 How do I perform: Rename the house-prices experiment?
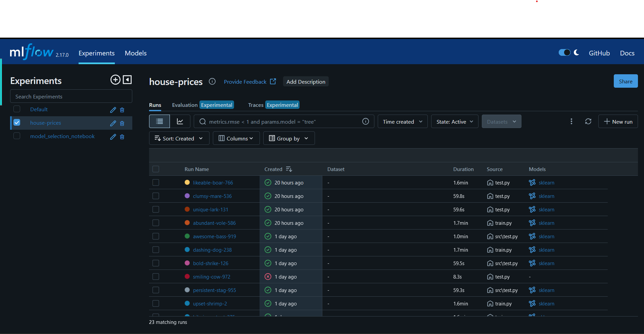(113, 123)
